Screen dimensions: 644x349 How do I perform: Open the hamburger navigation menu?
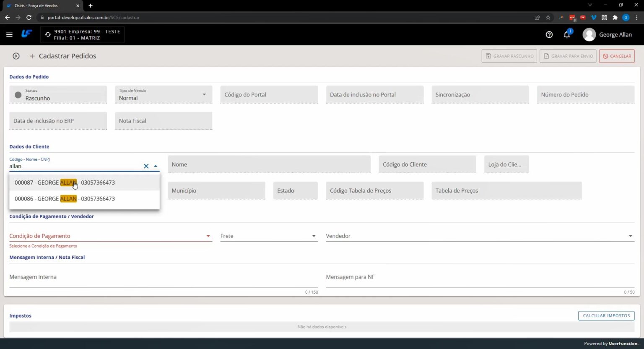tap(9, 34)
